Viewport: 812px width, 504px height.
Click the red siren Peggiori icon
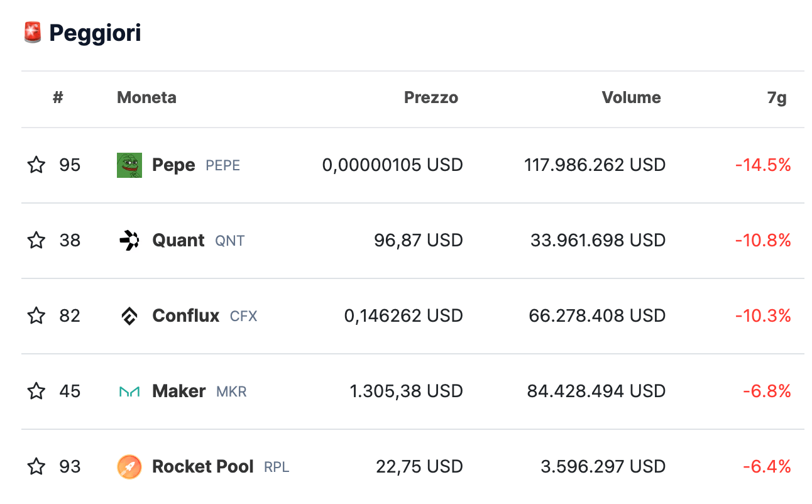tap(33, 33)
